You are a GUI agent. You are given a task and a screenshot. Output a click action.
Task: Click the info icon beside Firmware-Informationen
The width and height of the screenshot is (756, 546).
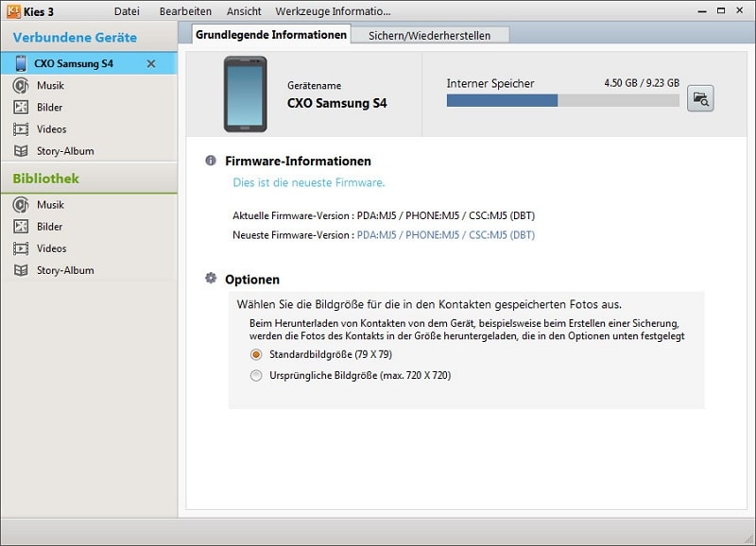click(x=211, y=161)
